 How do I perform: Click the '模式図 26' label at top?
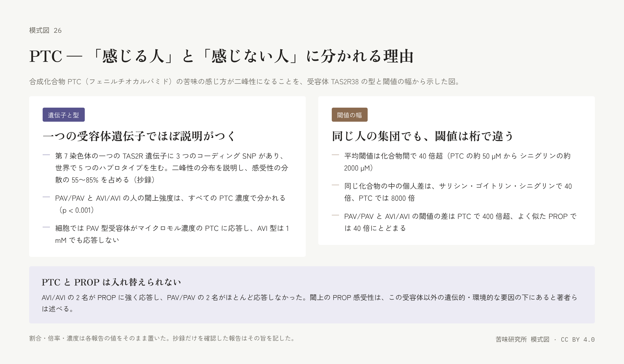pos(45,30)
